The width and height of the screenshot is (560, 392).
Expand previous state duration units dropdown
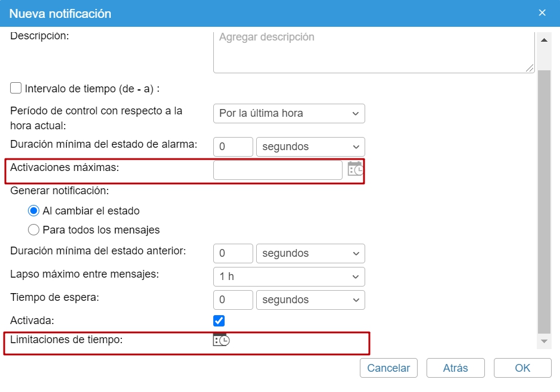310,253
